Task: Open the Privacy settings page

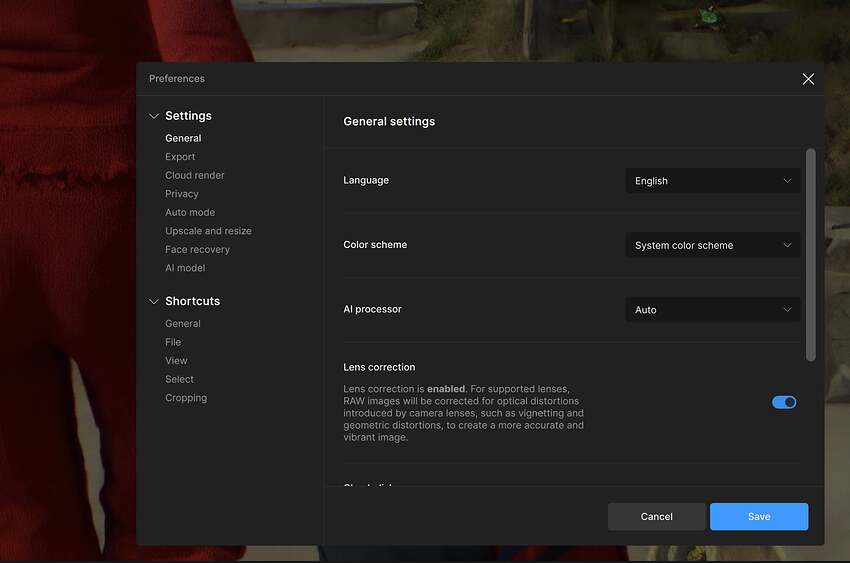Action: [181, 194]
